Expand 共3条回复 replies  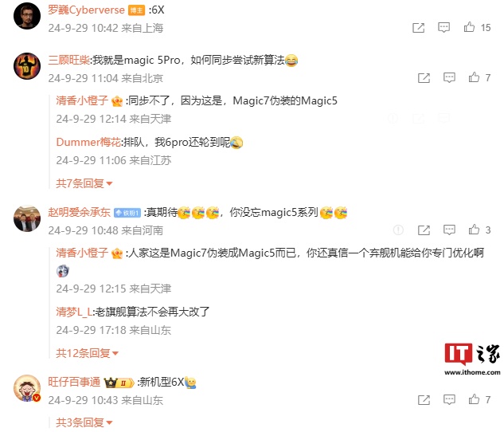(x=84, y=422)
